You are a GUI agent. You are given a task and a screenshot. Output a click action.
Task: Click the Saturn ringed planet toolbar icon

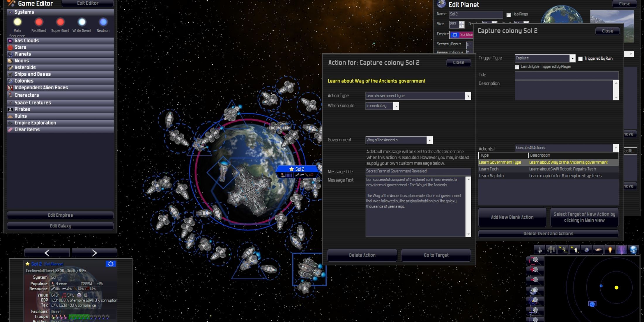click(x=598, y=250)
